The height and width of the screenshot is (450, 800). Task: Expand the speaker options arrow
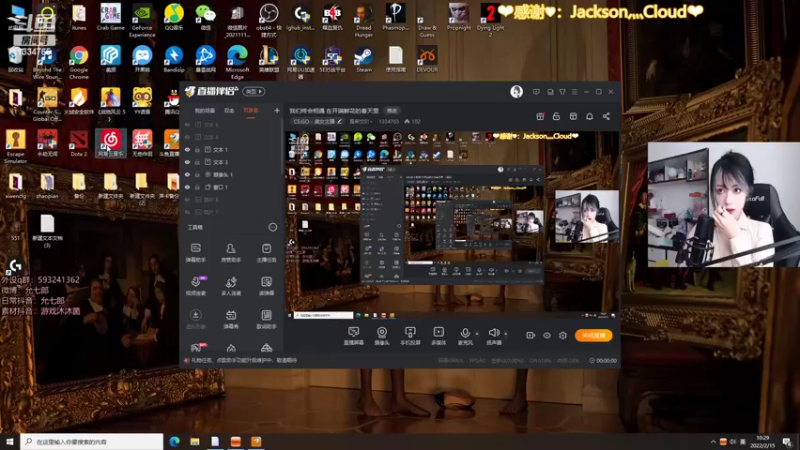pos(506,334)
